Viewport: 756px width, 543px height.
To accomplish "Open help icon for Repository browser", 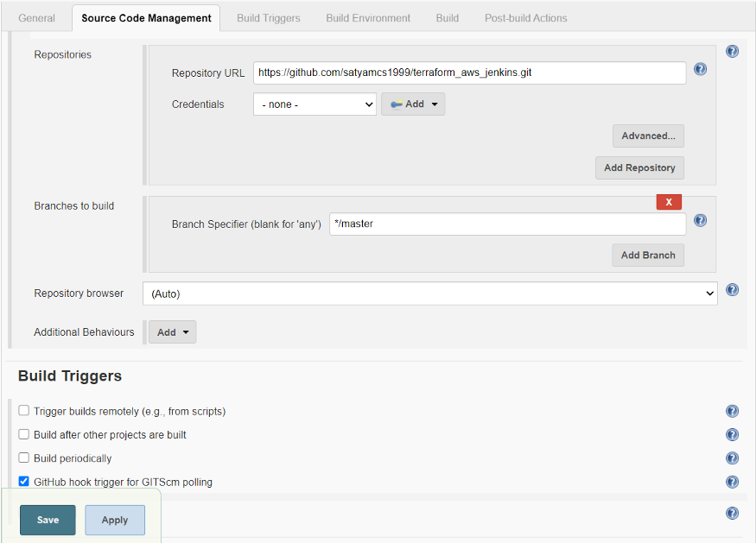I will pos(732,289).
